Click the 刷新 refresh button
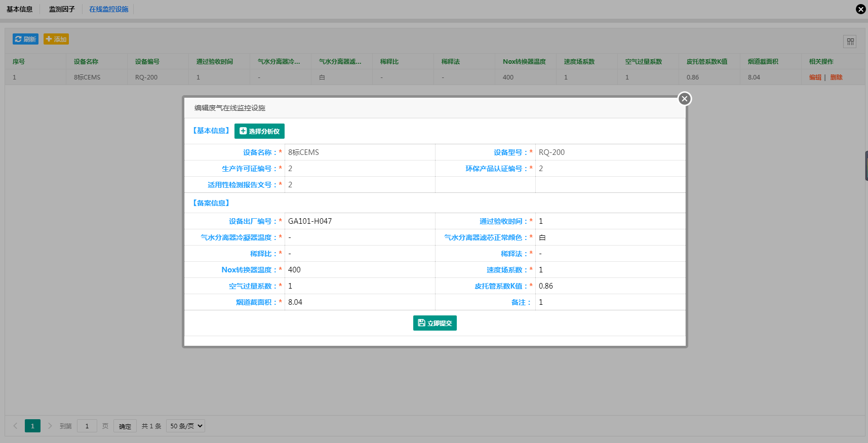868x443 pixels. 25,39
